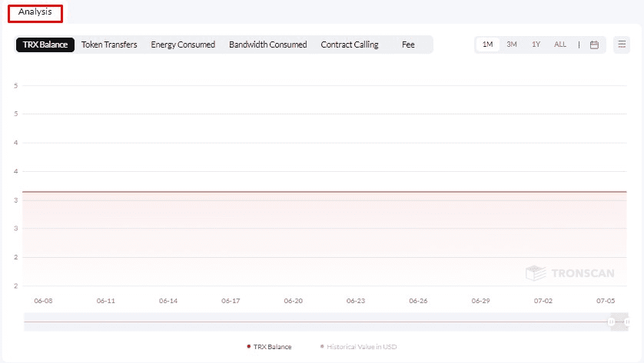Switch to the 1Y time range
The height and width of the screenshot is (363, 644).
(x=536, y=45)
